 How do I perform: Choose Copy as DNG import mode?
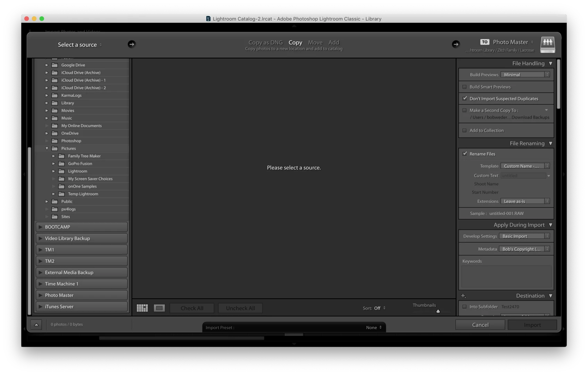pos(266,42)
